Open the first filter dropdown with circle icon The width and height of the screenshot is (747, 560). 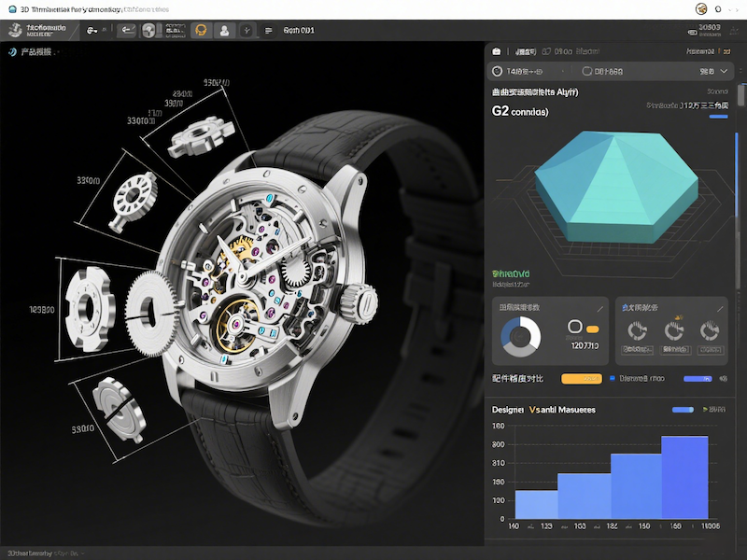[x=528, y=71]
